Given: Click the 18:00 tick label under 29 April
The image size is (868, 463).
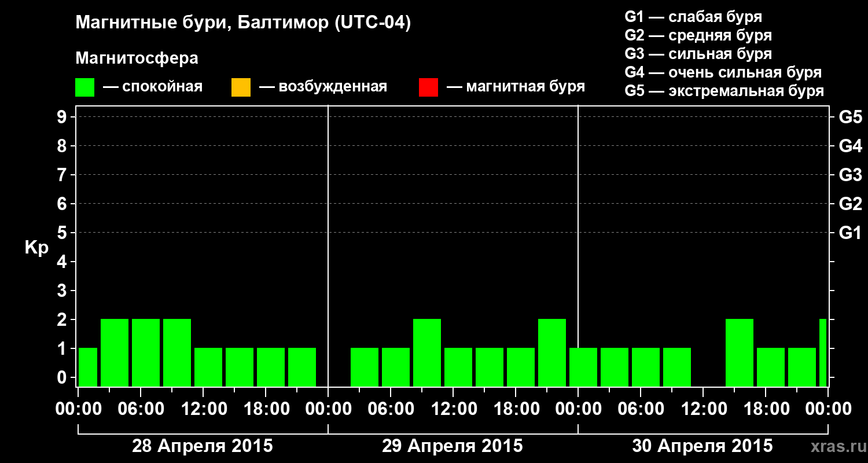Looking at the screenshot, I should pos(518,409).
